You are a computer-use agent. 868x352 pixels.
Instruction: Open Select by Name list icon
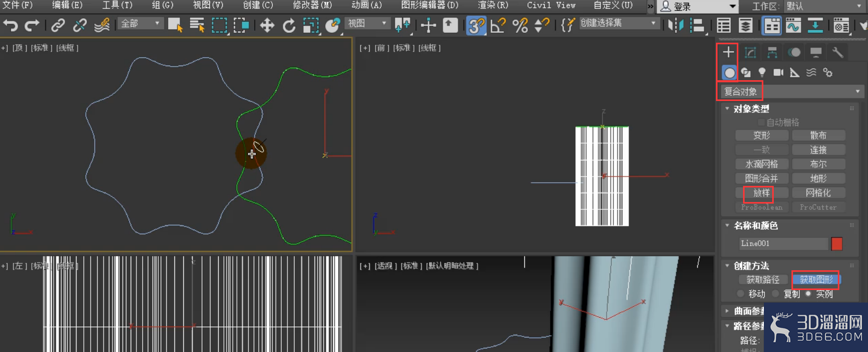(x=197, y=25)
